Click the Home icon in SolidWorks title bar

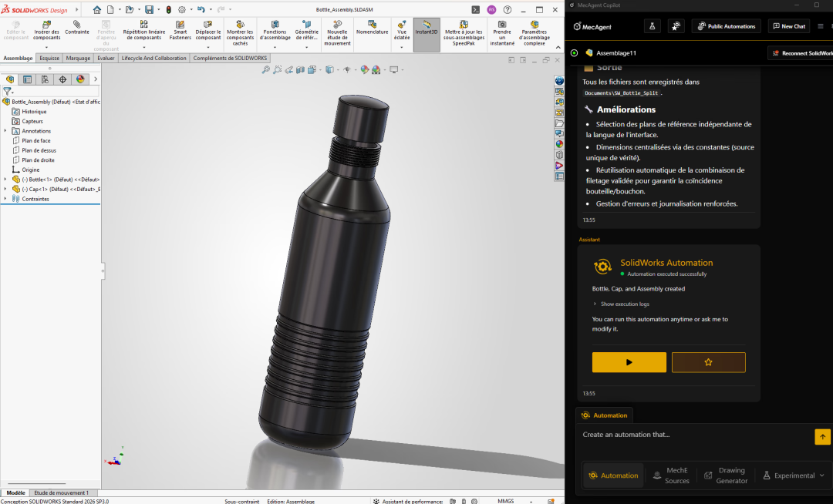[96, 9]
